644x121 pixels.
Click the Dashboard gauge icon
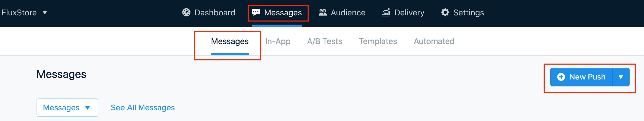click(x=186, y=12)
